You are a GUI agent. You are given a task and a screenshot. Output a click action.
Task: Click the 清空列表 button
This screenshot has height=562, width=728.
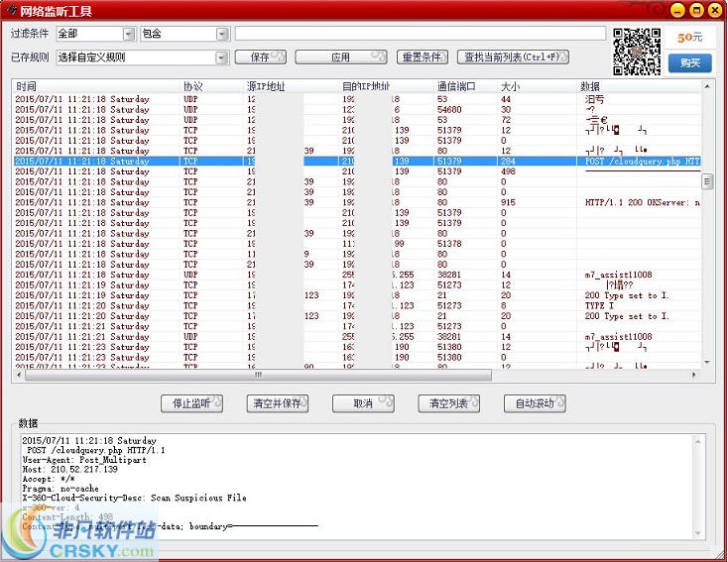pos(449,403)
